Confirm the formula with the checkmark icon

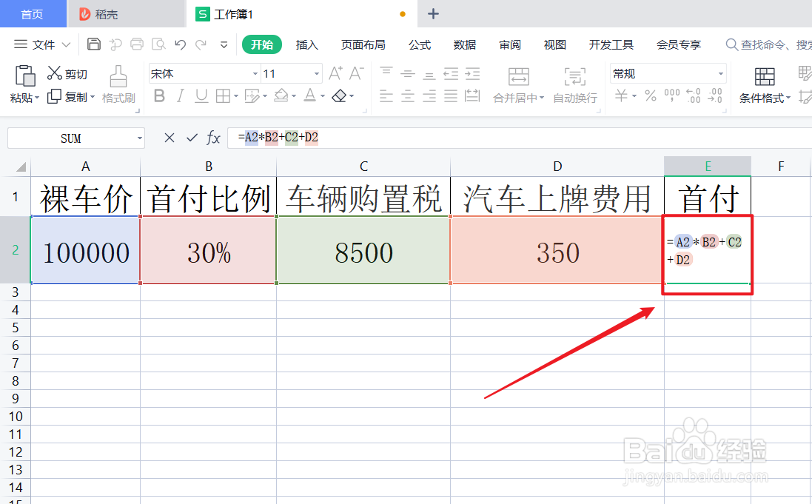tap(192, 138)
